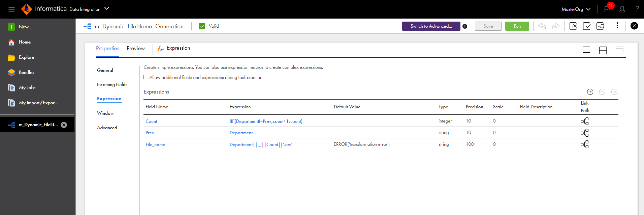Click the validation checkmark icon
The height and width of the screenshot is (215, 644).
point(587,26)
